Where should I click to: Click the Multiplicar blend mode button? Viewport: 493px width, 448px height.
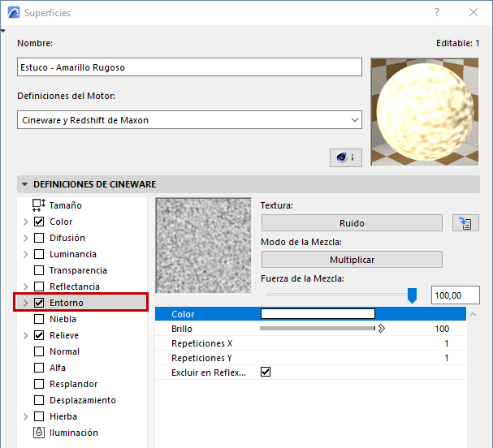pos(352,260)
